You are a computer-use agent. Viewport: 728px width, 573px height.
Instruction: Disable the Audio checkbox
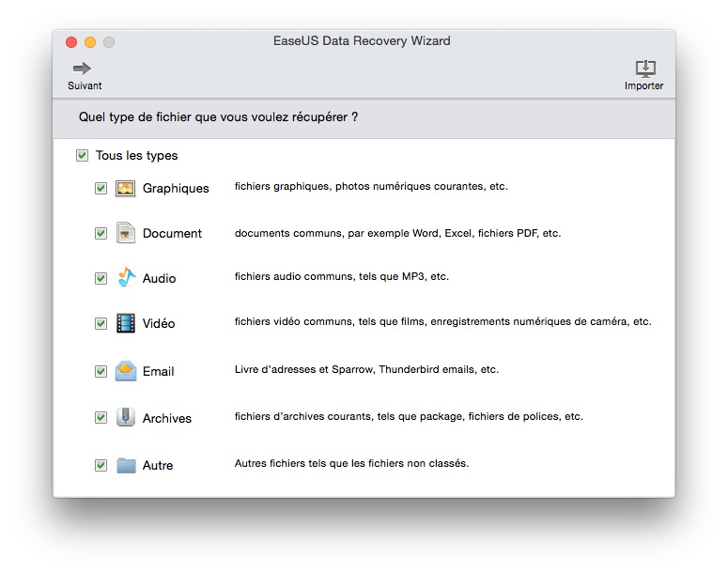pyautogui.click(x=101, y=278)
